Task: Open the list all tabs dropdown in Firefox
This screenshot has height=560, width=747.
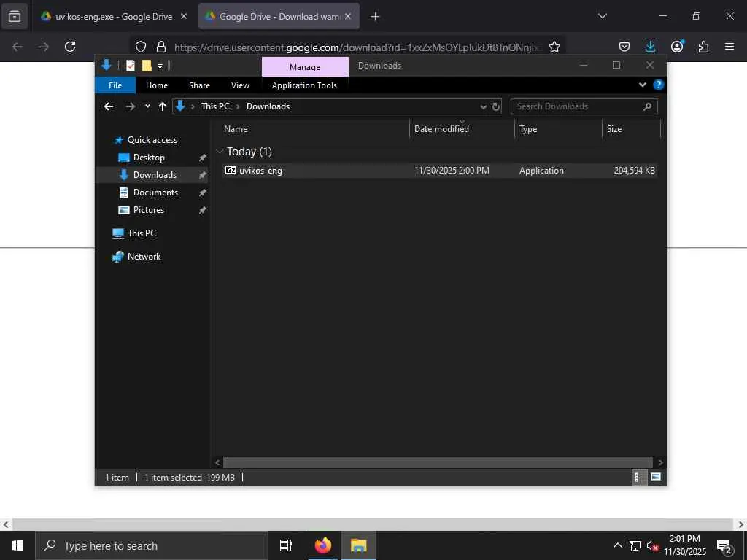Action: click(602, 16)
